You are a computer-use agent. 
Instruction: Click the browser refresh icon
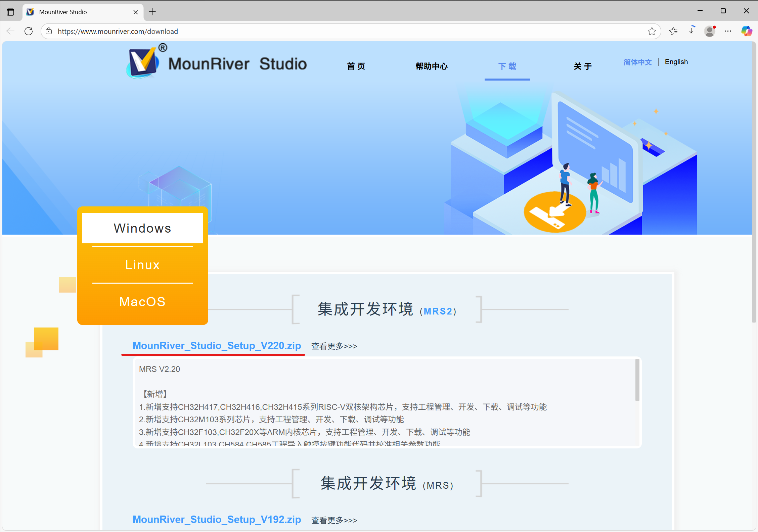tap(29, 31)
